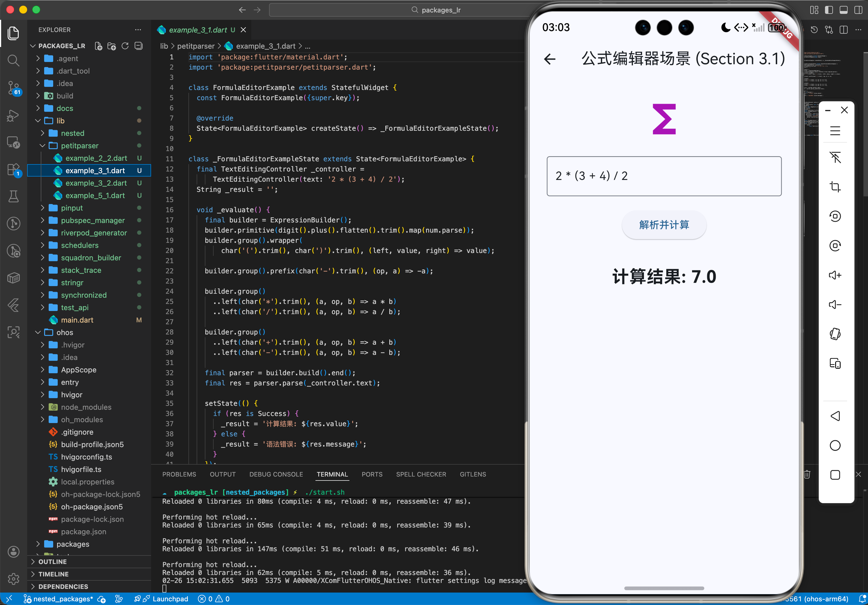Switch to the GITLENS panel tab
Image resolution: width=868 pixels, height=605 pixels.
(473, 474)
